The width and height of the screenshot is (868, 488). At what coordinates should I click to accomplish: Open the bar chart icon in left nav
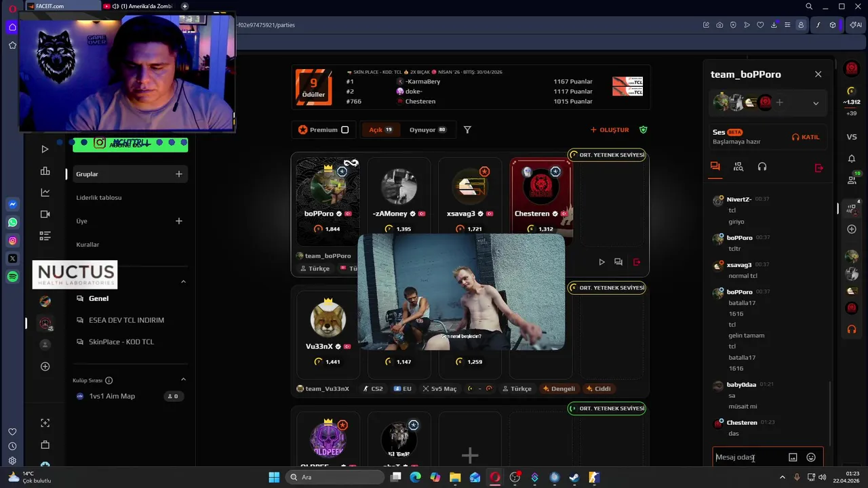[45, 171]
